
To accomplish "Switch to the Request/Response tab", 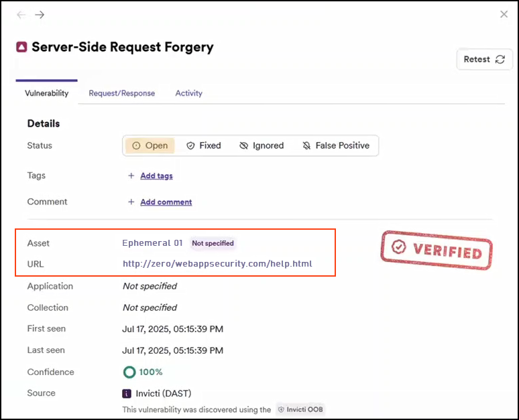I will point(122,93).
